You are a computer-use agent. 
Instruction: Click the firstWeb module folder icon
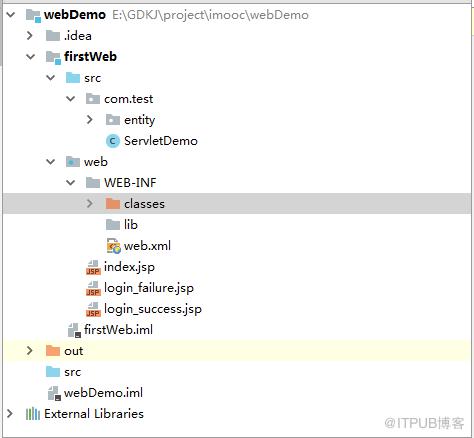53,57
